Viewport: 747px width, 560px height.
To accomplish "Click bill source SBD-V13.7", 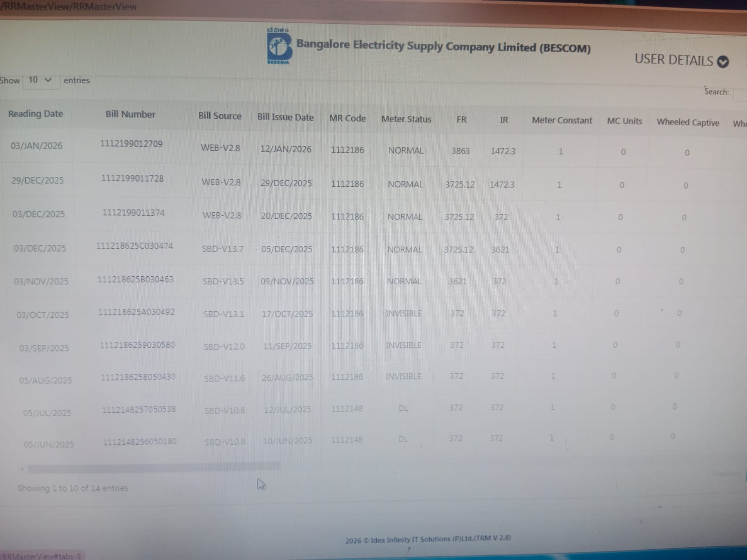I will pyautogui.click(x=223, y=249).
